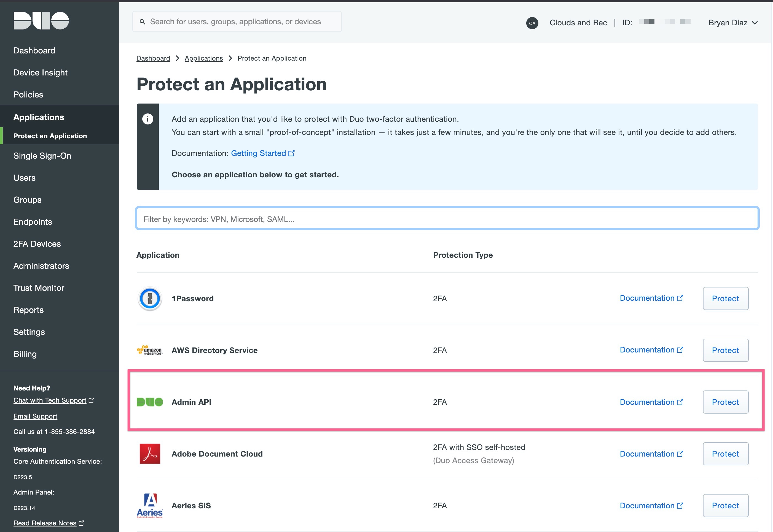Focus the filter by keywords field
Image resolution: width=773 pixels, height=532 pixels.
447,219
